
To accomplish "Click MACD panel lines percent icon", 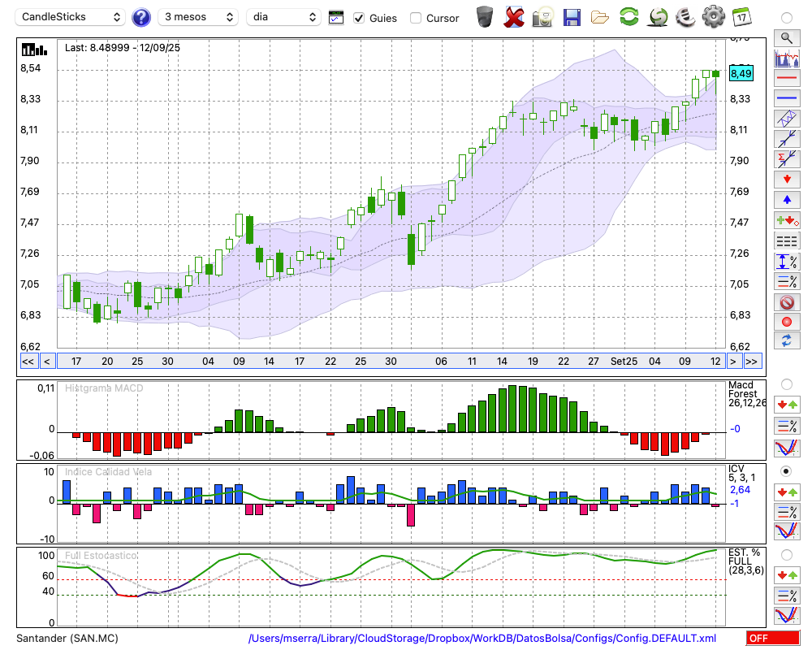I will (x=787, y=426).
